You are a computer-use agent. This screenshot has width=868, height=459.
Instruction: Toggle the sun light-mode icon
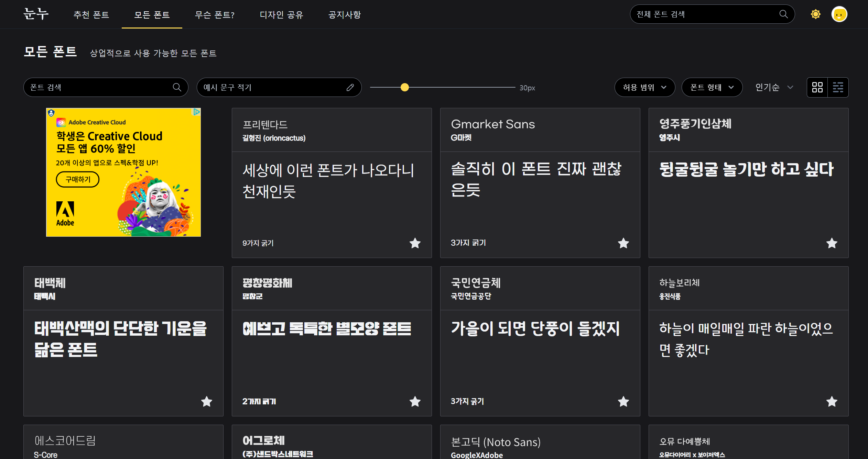[x=815, y=14]
